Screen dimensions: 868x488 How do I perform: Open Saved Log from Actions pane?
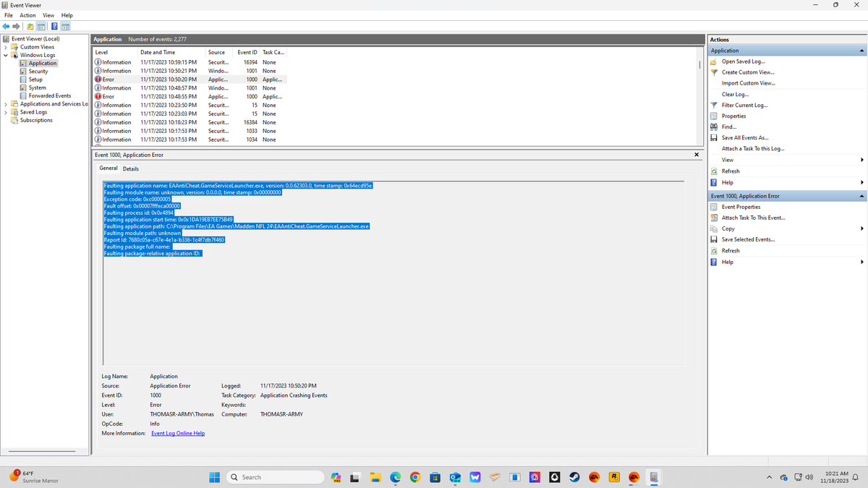pos(743,61)
